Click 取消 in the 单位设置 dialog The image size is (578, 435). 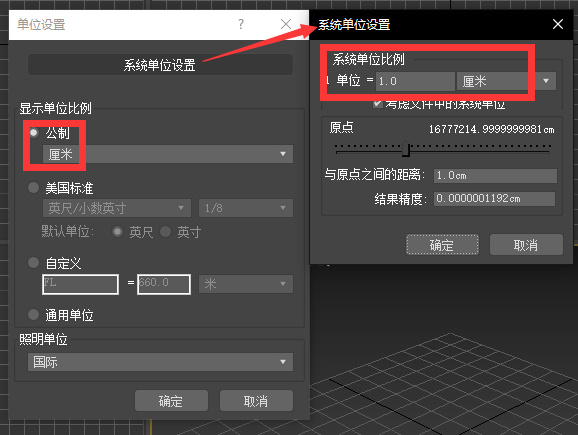257,400
